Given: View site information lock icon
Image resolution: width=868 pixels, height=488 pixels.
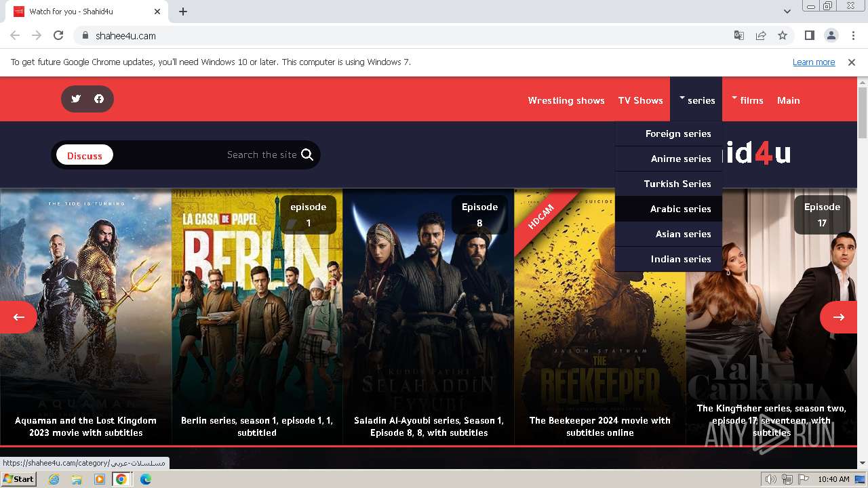Looking at the screenshot, I should click(x=85, y=35).
